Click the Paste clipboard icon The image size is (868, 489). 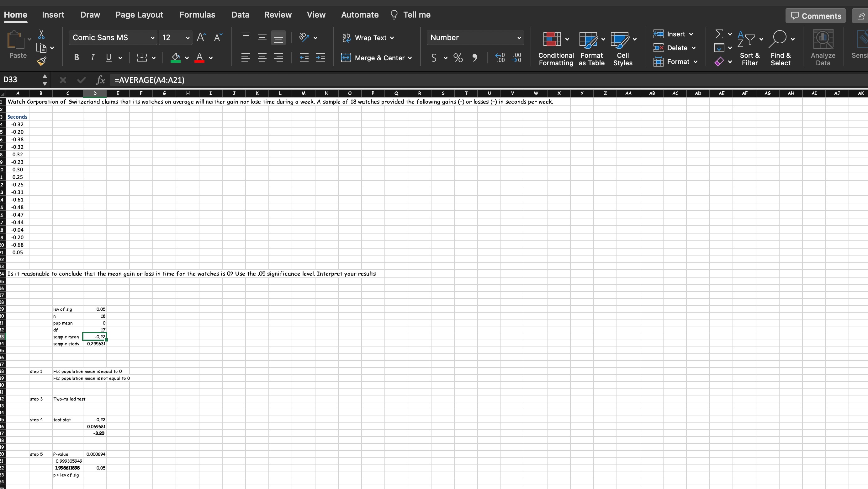pyautogui.click(x=15, y=40)
